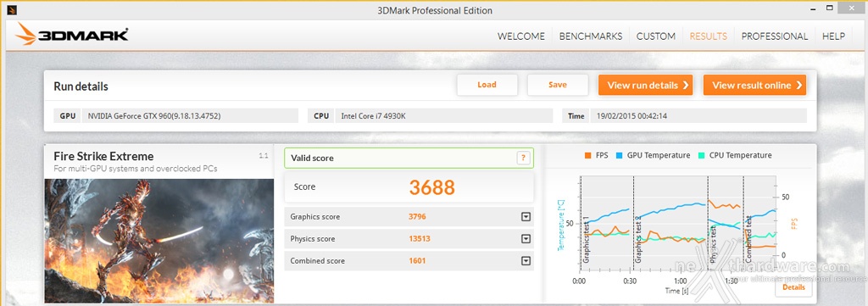868x306 pixels.
Task: Click the Fire Strike Extreme title
Action: 103,156
